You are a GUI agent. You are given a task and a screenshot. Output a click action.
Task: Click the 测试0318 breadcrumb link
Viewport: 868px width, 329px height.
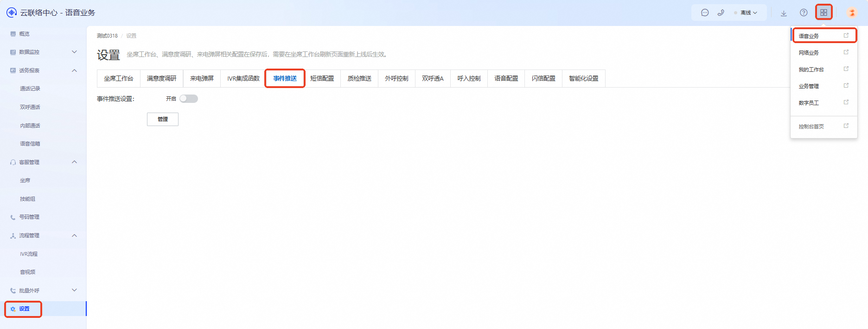pyautogui.click(x=107, y=36)
